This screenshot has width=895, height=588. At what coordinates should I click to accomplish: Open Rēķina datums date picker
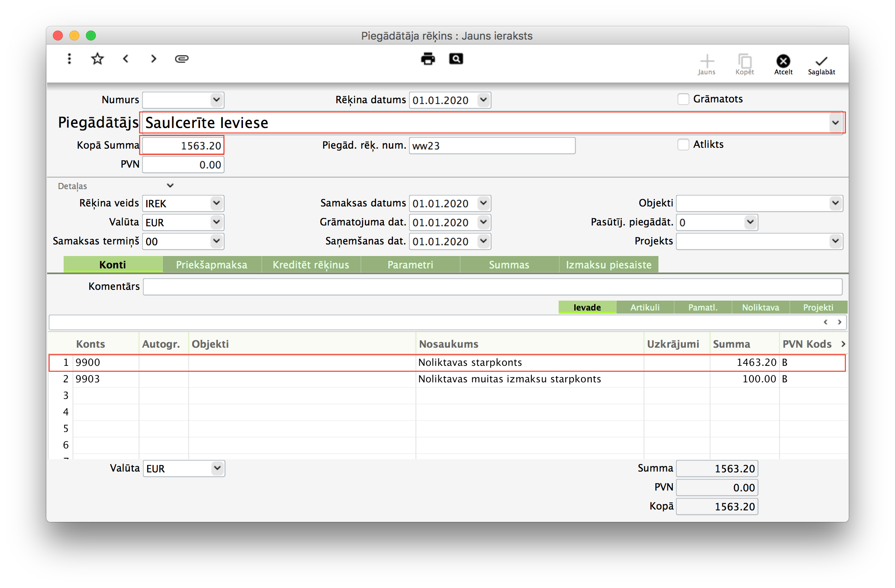click(x=483, y=100)
